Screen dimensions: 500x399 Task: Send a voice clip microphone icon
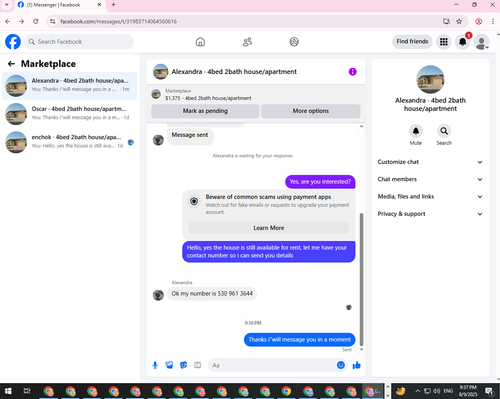pos(155,365)
